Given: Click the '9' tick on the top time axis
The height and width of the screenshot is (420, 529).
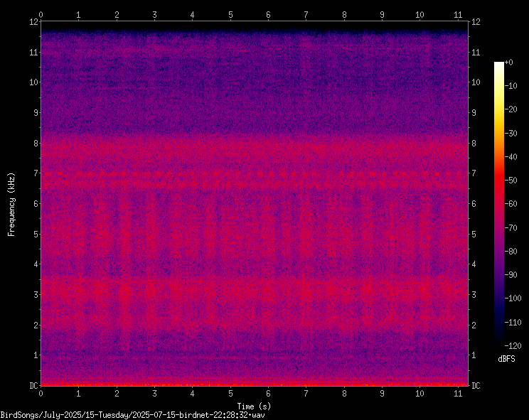Looking at the screenshot, I should (382, 15).
